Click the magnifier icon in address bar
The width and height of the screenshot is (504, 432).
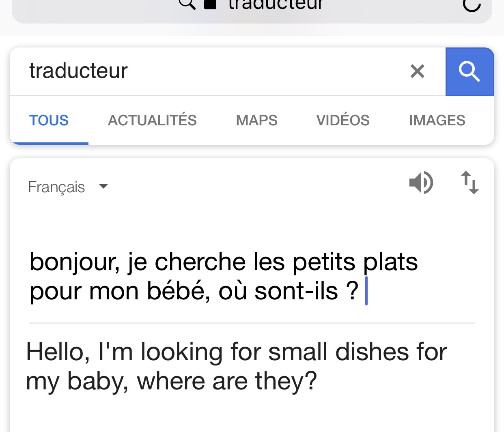point(187,4)
